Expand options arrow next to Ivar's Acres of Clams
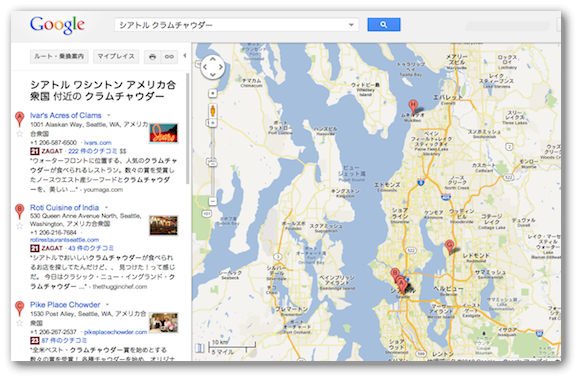Viewport: 578px width, 378px height. [x=108, y=115]
